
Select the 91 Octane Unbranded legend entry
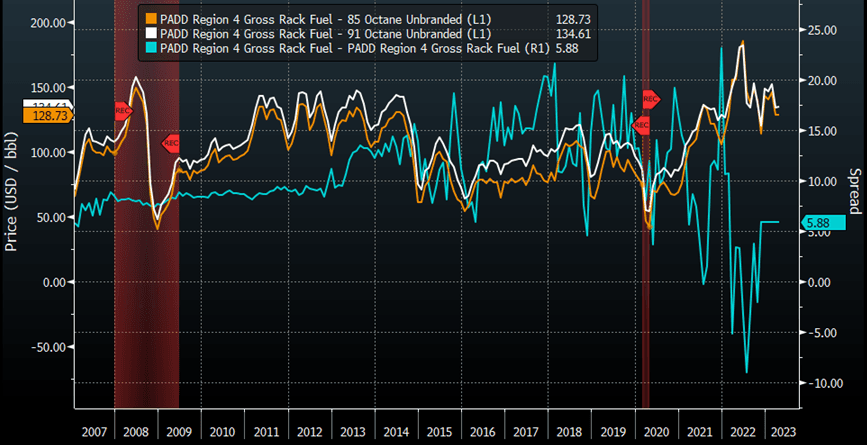tap(326, 34)
